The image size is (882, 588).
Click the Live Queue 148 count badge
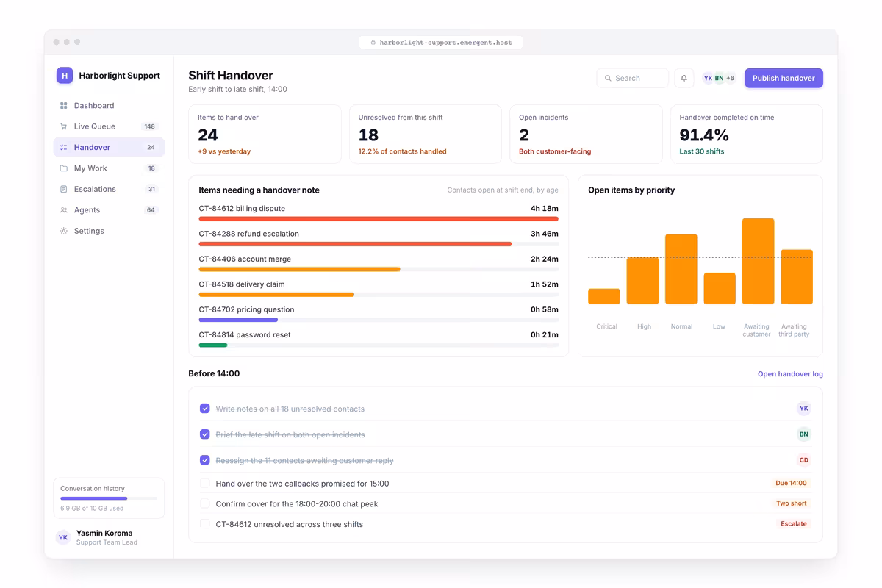(150, 126)
